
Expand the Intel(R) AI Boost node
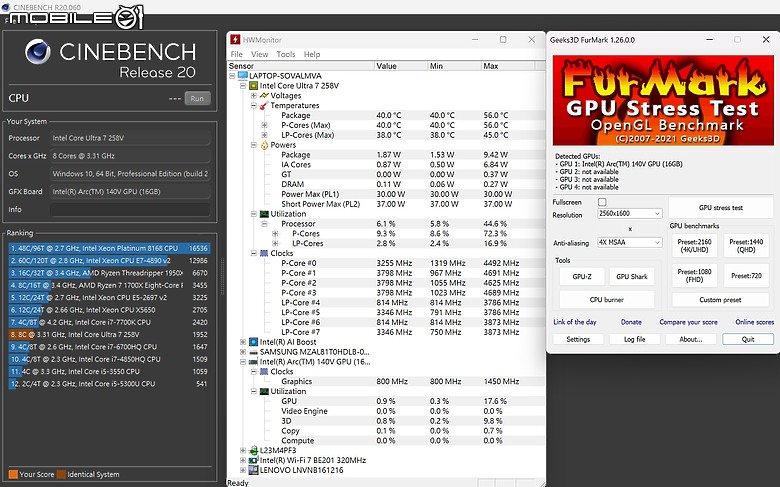(x=243, y=342)
